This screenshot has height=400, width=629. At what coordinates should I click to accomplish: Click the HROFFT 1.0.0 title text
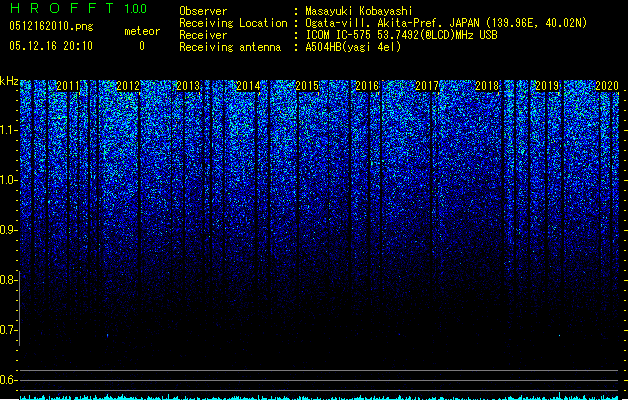pos(78,8)
